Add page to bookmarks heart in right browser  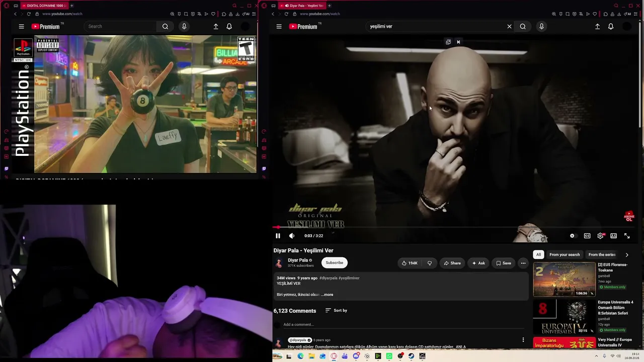(595, 14)
